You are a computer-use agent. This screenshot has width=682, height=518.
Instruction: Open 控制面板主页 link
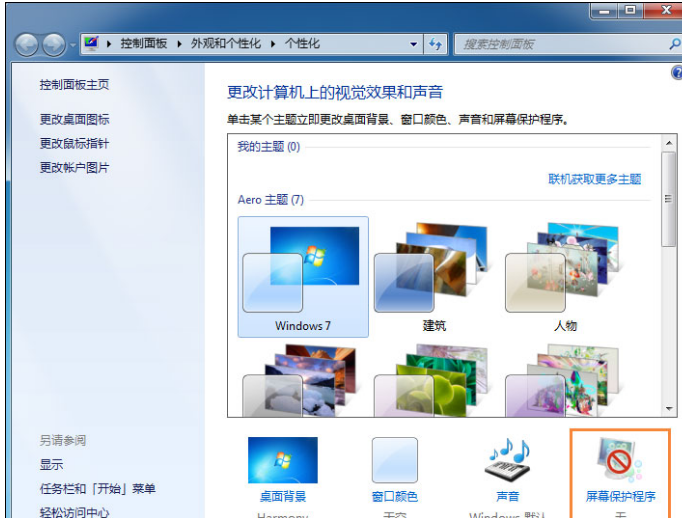click(x=74, y=84)
